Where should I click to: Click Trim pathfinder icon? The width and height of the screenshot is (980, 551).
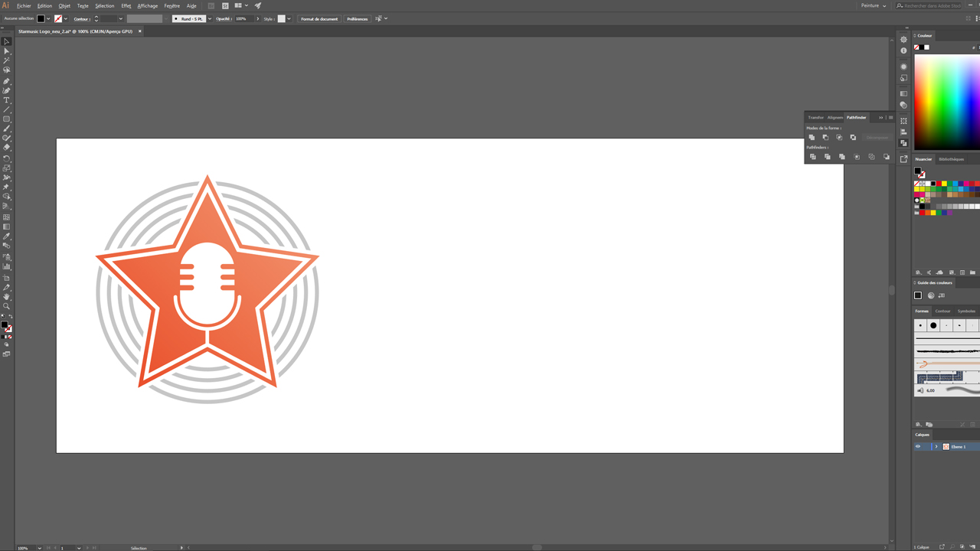[x=828, y=157]
